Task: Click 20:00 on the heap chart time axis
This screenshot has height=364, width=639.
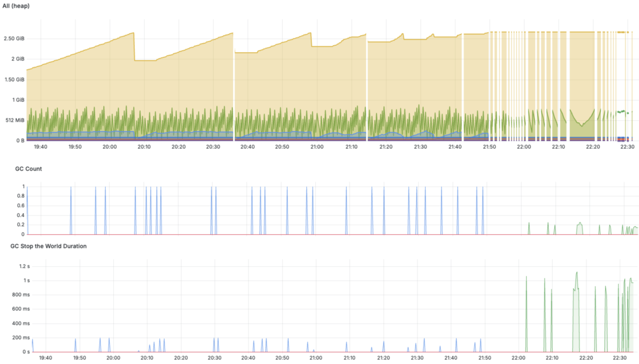Action: point(109,147)
